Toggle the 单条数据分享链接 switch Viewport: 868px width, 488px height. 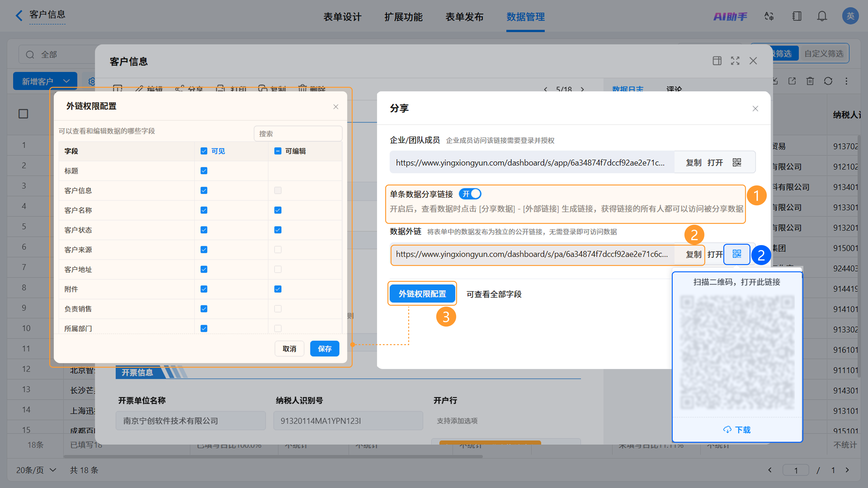coord(470,194)
